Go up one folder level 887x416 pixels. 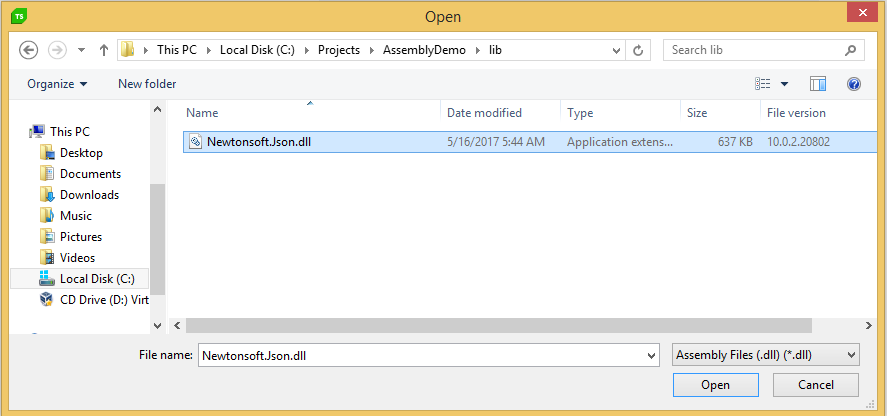104,50
